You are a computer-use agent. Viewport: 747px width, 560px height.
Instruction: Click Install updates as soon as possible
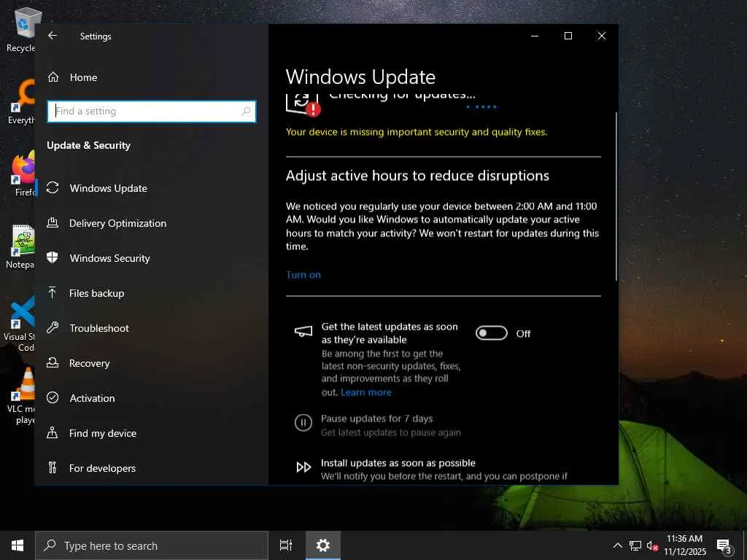(398, 463)
